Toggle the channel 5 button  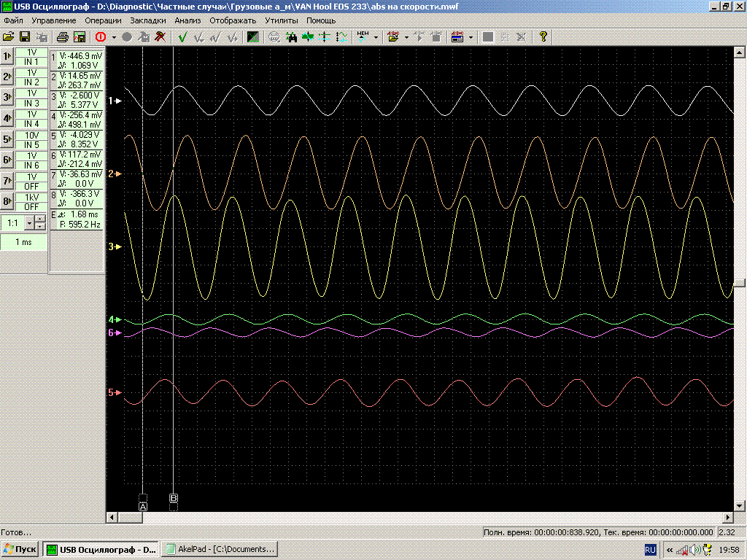coord(7,139)
